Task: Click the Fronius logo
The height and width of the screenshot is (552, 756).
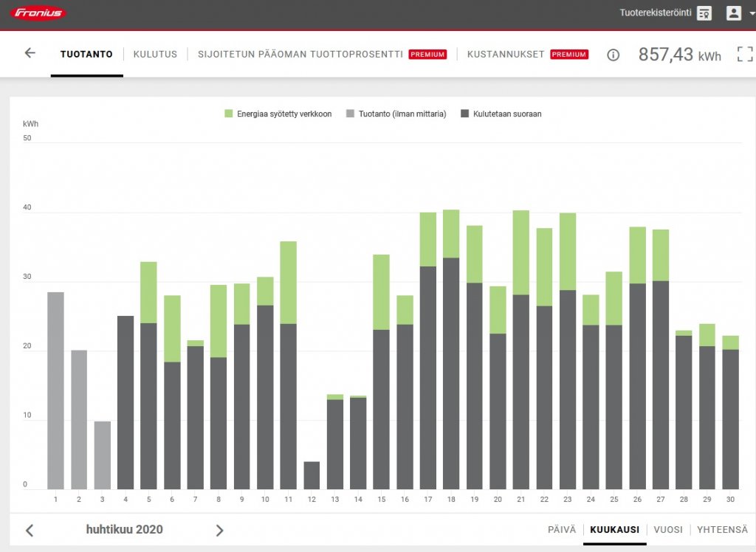Action: (39, 13)
